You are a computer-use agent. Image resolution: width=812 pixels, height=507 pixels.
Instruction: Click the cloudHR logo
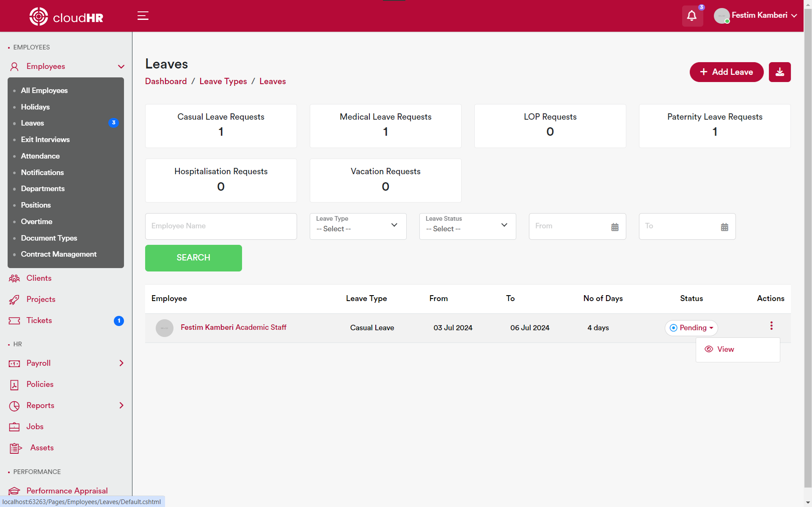(x=66, y=17)
